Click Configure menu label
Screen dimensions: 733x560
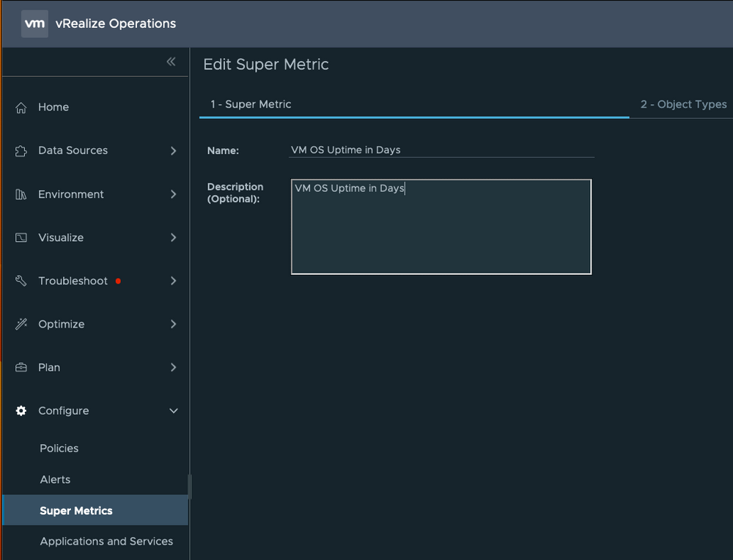64,410
